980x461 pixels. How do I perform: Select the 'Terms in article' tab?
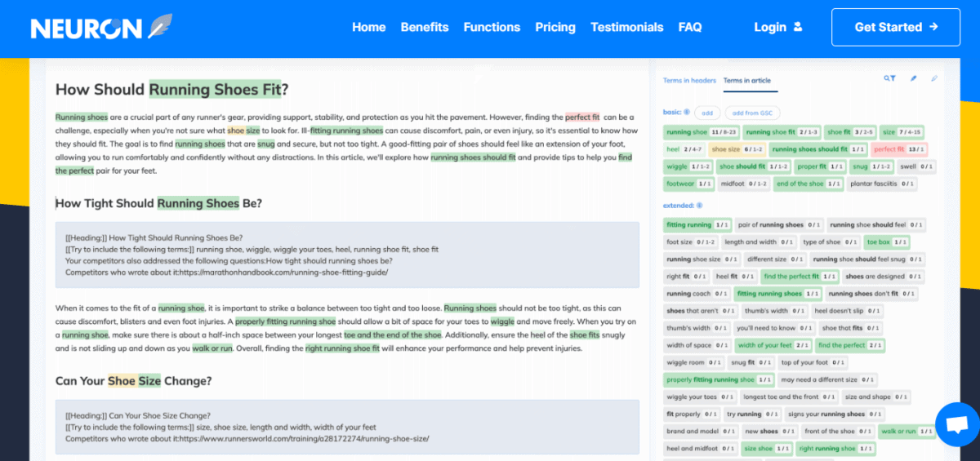click(746, 81)
